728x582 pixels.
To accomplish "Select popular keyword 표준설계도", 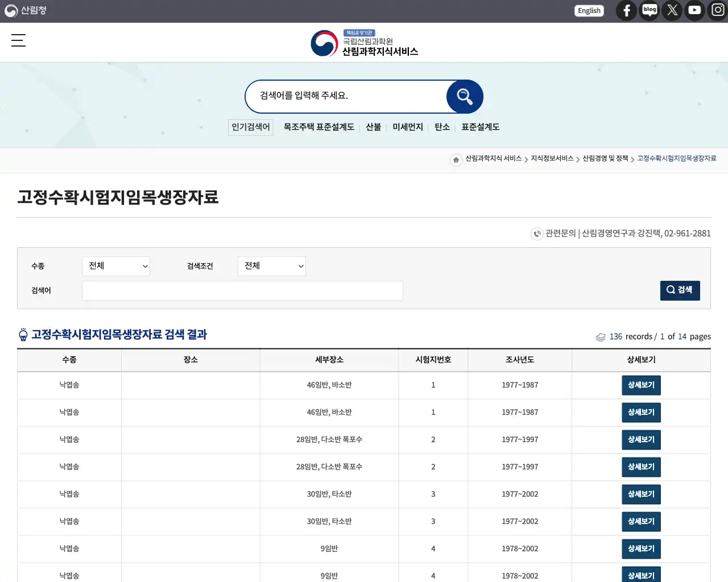I will tap(481, 127).
